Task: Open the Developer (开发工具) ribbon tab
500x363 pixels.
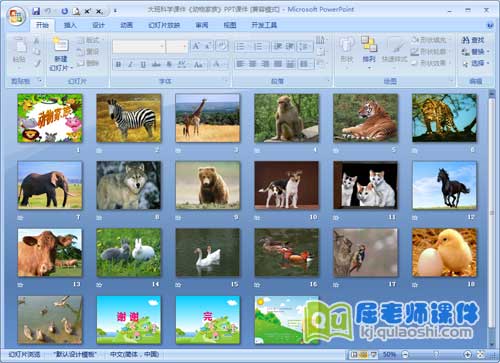Action: coord(264,25)
